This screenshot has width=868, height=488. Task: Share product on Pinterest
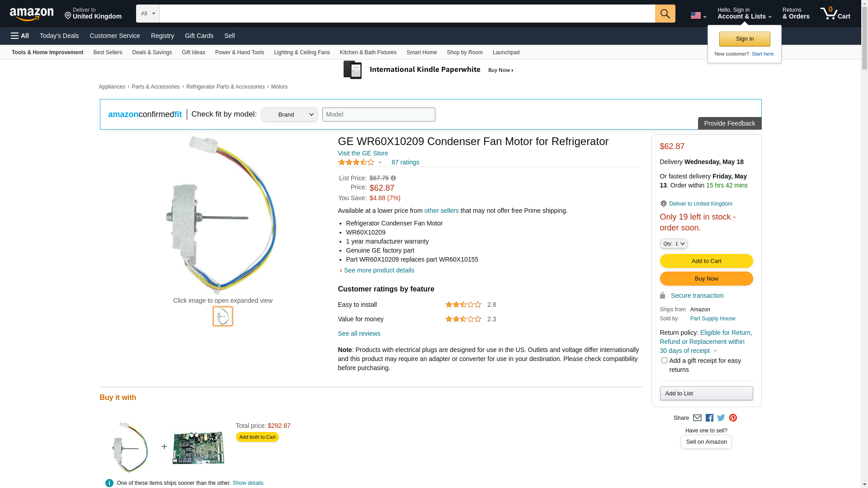[x=733, y=418]
